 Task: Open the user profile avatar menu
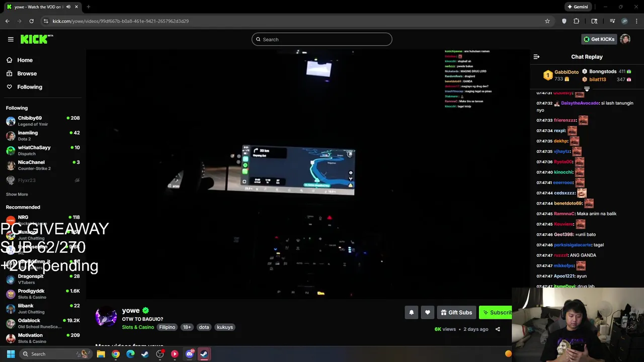625,39
